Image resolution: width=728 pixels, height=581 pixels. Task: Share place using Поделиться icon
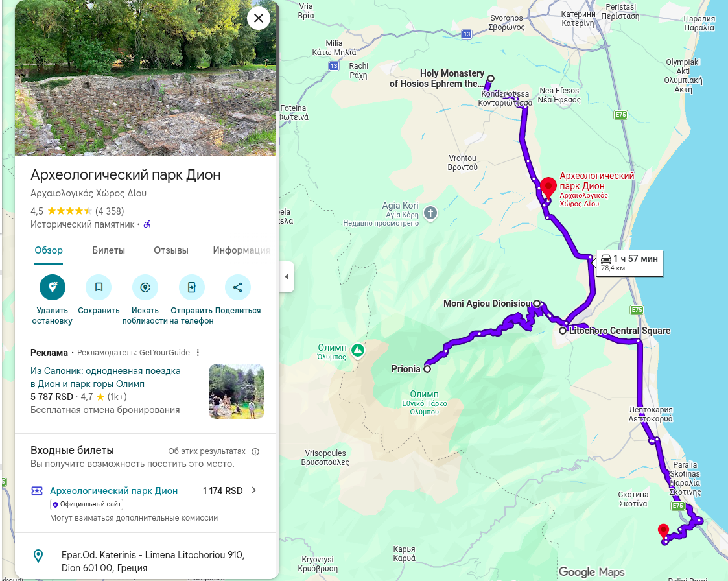(238, 287)
